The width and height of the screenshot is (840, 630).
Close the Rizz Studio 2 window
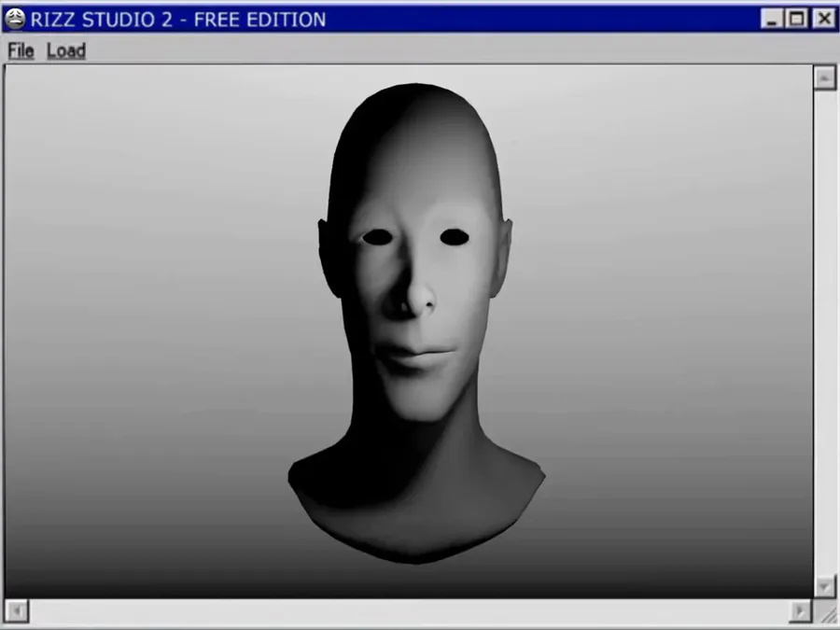coord(823,19)
